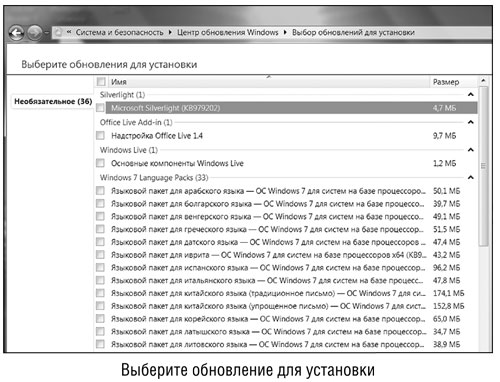
Task: Open the recent pages dropdown arrow
Action: pyautogui.click(x=46, y=33)
